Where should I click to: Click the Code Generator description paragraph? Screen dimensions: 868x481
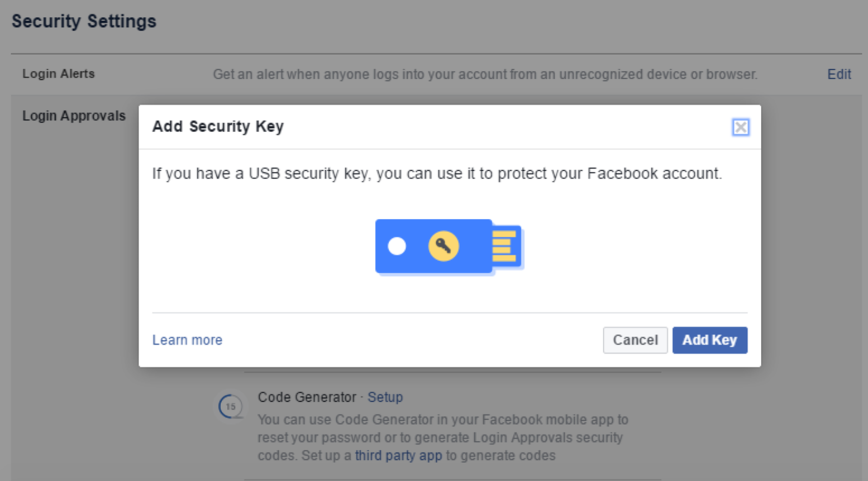tap(441, 437)
